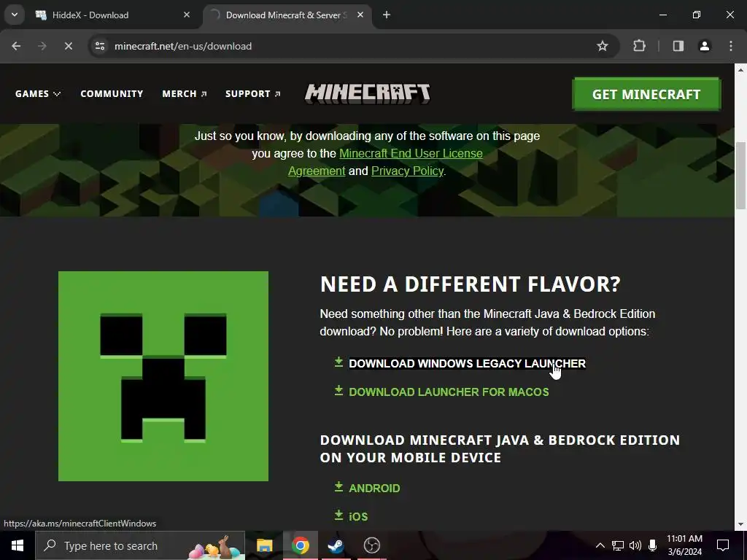Open the Privacy Policy link
The image size is (747, 560).
[407, 171]
